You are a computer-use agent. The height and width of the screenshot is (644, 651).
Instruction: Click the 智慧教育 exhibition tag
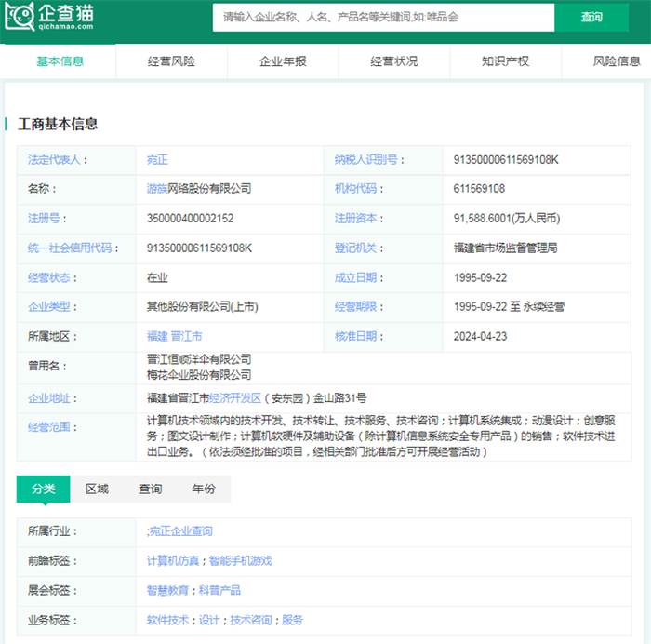[x=167, y=591]
